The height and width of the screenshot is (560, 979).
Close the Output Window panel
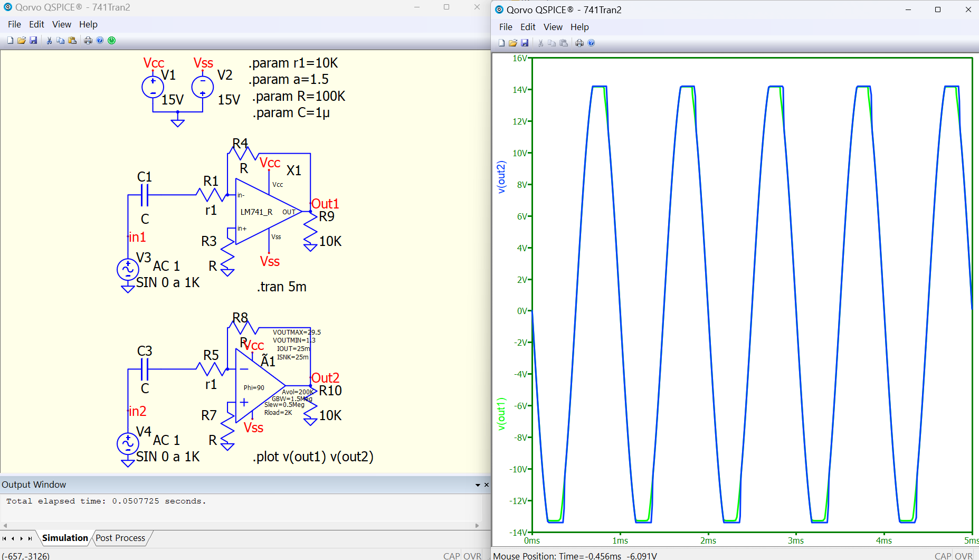[487, 485]
